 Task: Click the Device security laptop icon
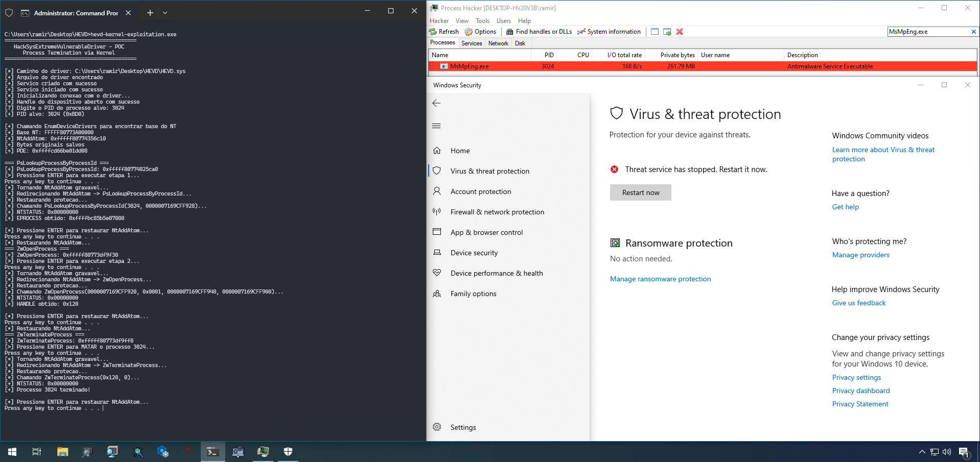437,252
